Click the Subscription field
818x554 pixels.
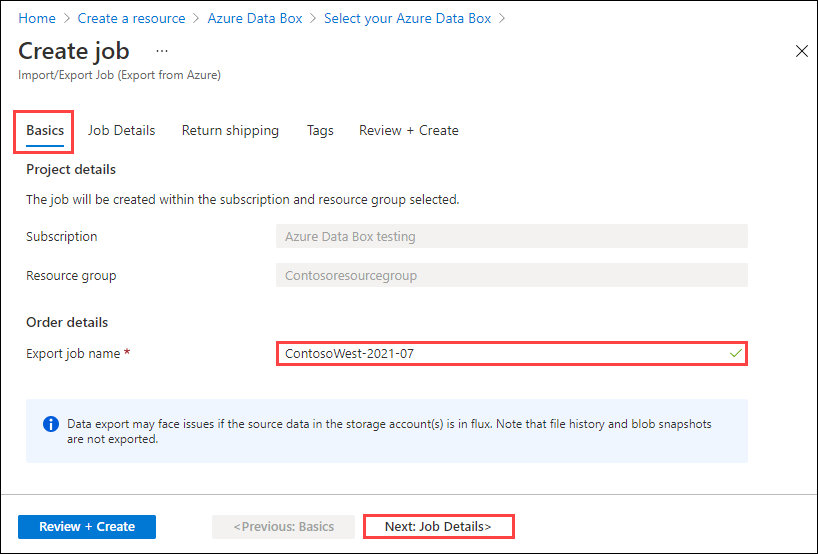pyautogui.click(x=512, y=236)
